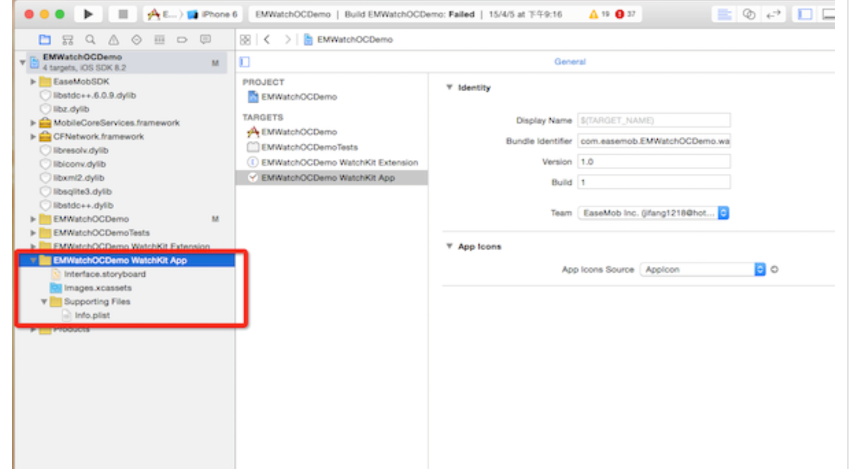The width and height of the screenshot is (868, 469).
Task: Collapse the App Icons section
Action: tap(450, 246)
